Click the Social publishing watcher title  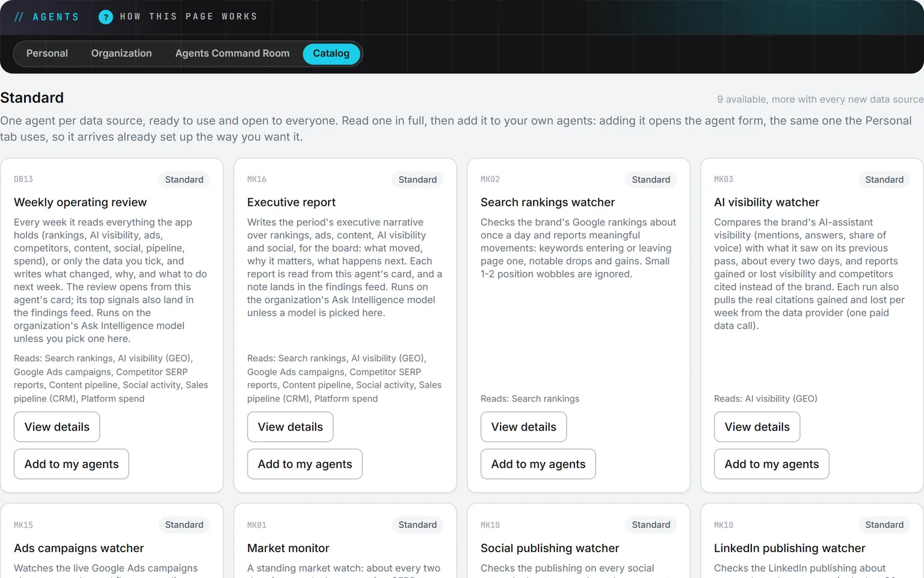point(550,549)
